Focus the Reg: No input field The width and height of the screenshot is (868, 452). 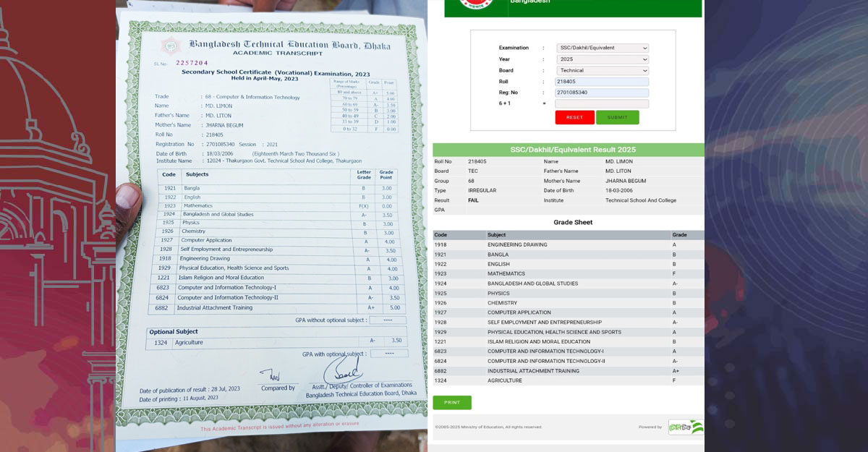pyautogui.click(x=602, y=93)
